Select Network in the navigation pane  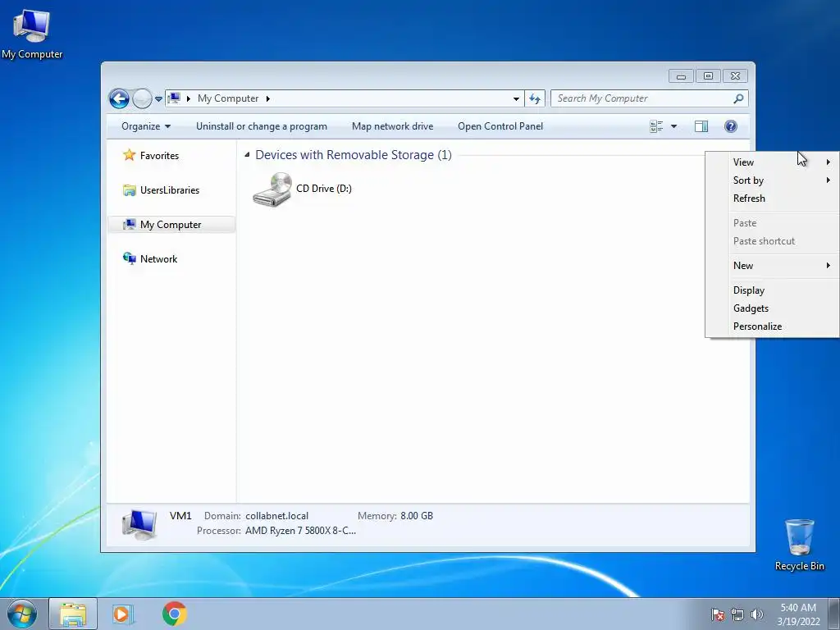tap(158, 258)
